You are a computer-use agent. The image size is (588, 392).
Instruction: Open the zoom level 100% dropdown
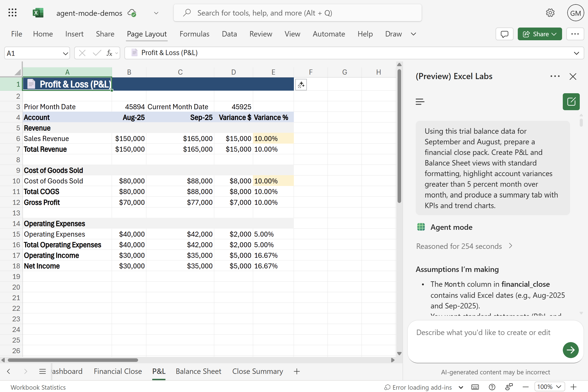pyautogui.click(x=549, y=387)
